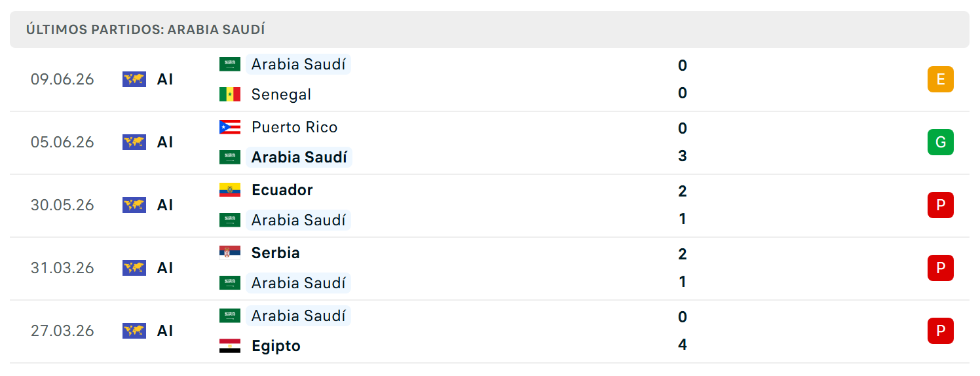Open the 05.06.26 match row date
This screenshot has height=376, width=980.
(62, 142)
